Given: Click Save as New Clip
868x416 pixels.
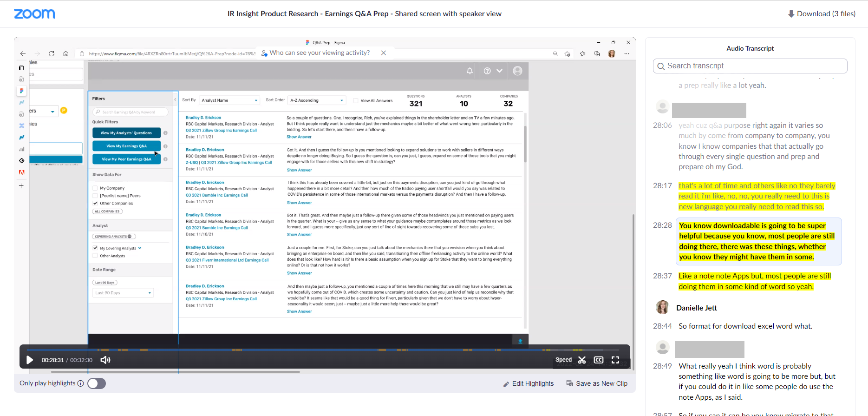Looking at the screenshot, I should (597, 383).
